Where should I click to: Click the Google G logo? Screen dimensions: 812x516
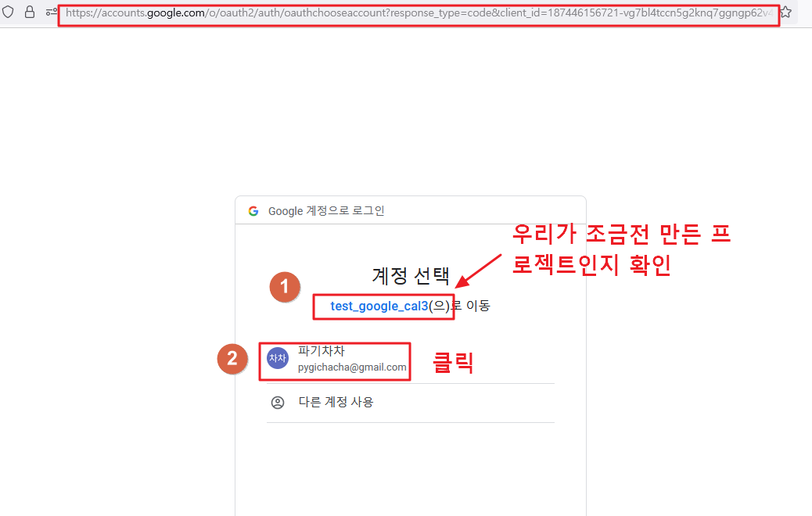(253, 211)
